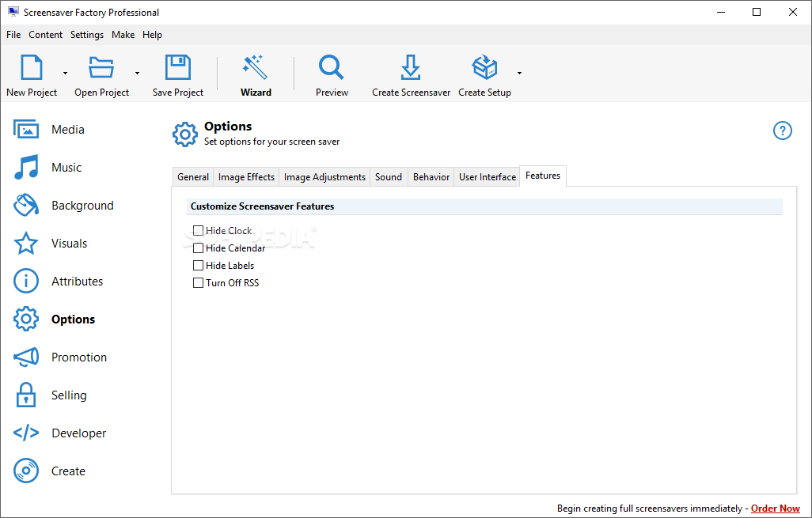The height and width of the screenshot is (518, 812).
Task: Launch the Wizard magic wand tool
Action: [x=256, y=67]
